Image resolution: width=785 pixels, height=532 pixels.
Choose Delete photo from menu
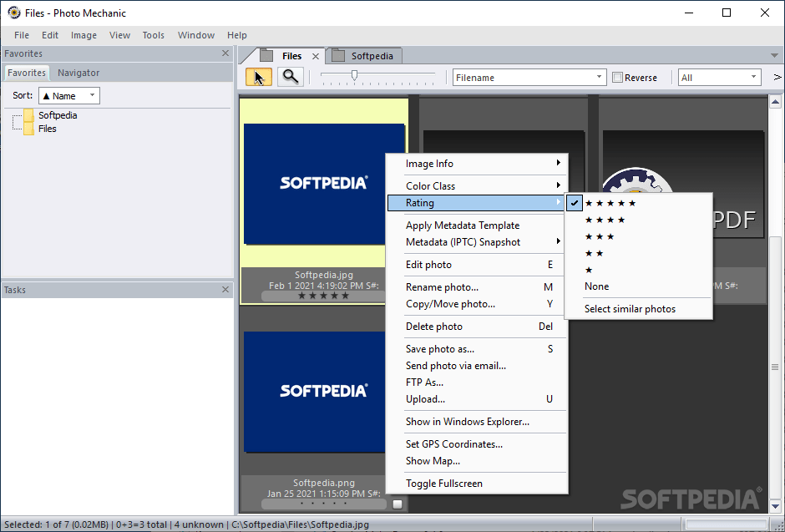(477, 327)
